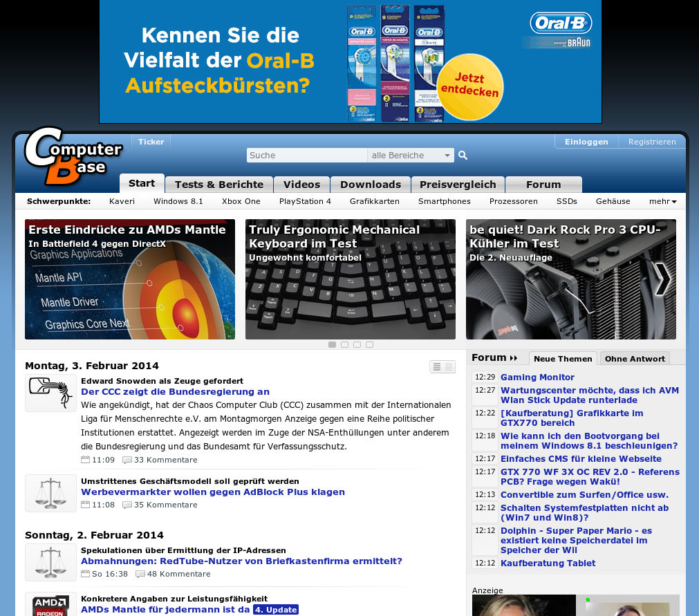The image size is (699, 616).
Task: Open the Schalten Systemfestplatten nicht ab thread
Action: click(584, 512)
